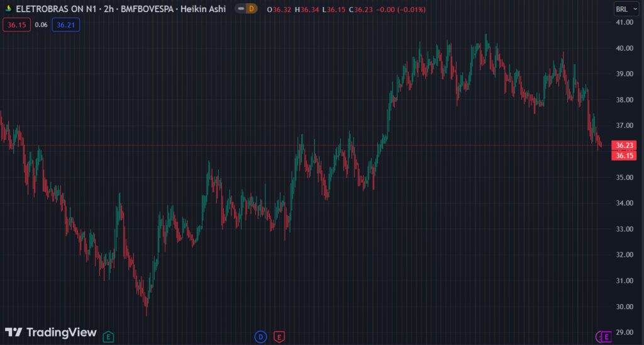
Task: Click the low value L36.15
Action: (333, 9)
